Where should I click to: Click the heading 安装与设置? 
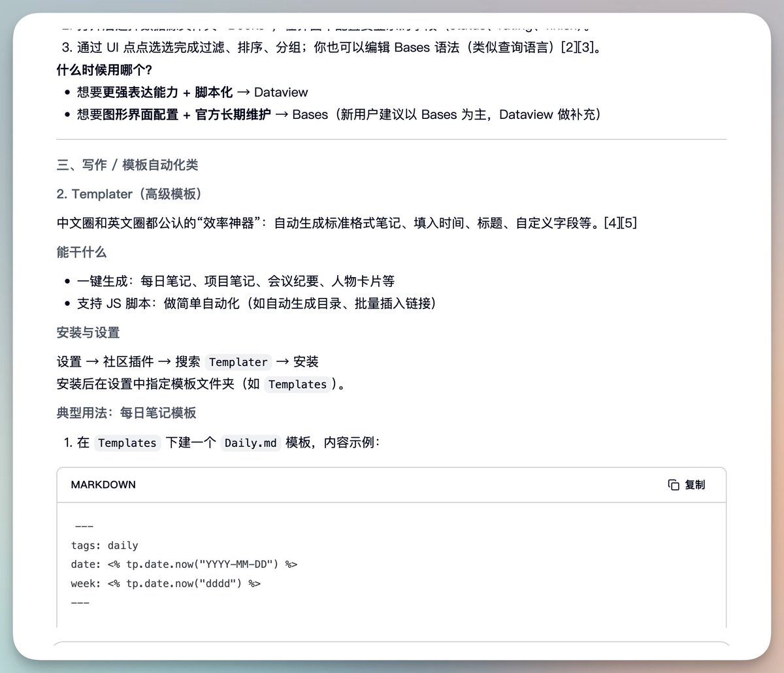[x=88, y=333]
